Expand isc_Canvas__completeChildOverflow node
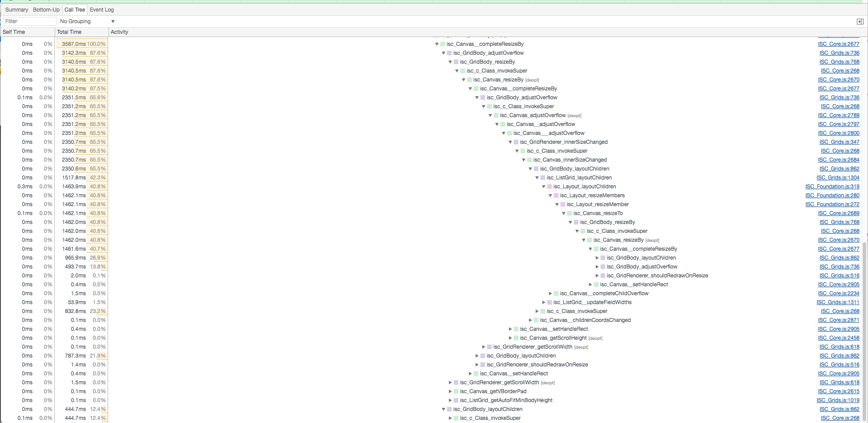Viewport: 868px width, 423px height. tap(550, 293)
